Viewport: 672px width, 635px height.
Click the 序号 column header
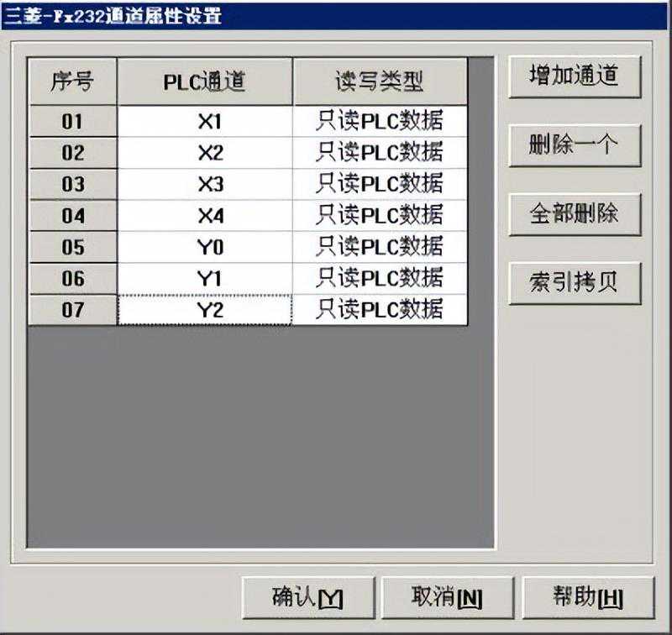click(x=73, y=81)
